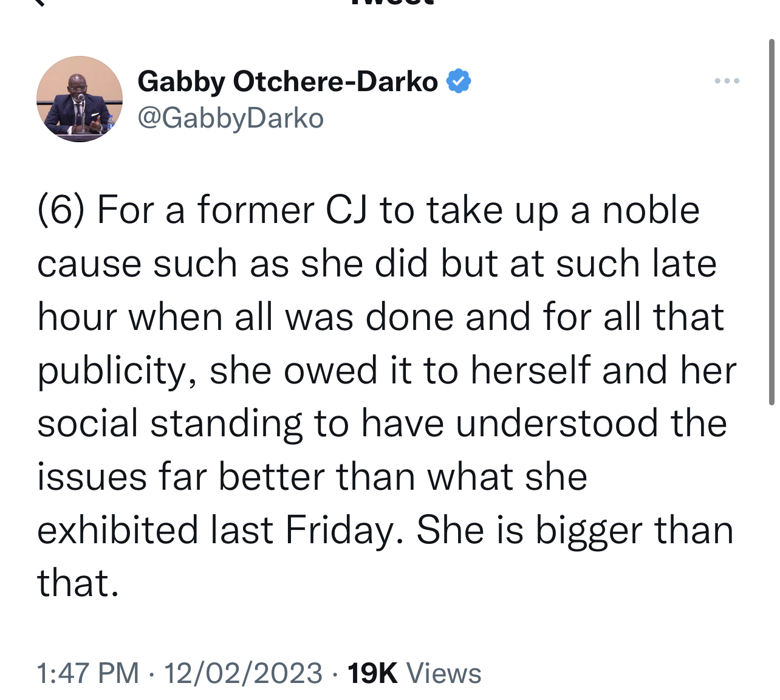Click the bold 19K view count
The image size is (780, 700).
372,673
